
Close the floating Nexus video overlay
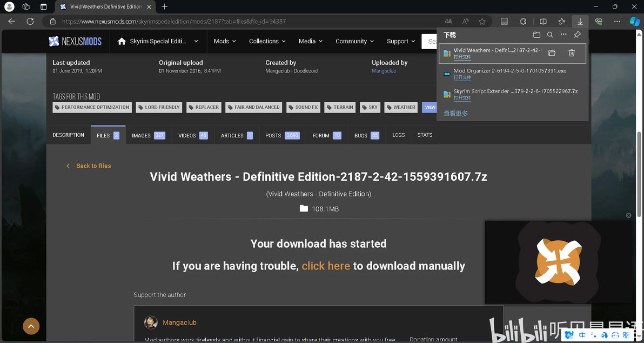(x=628, y=215)
